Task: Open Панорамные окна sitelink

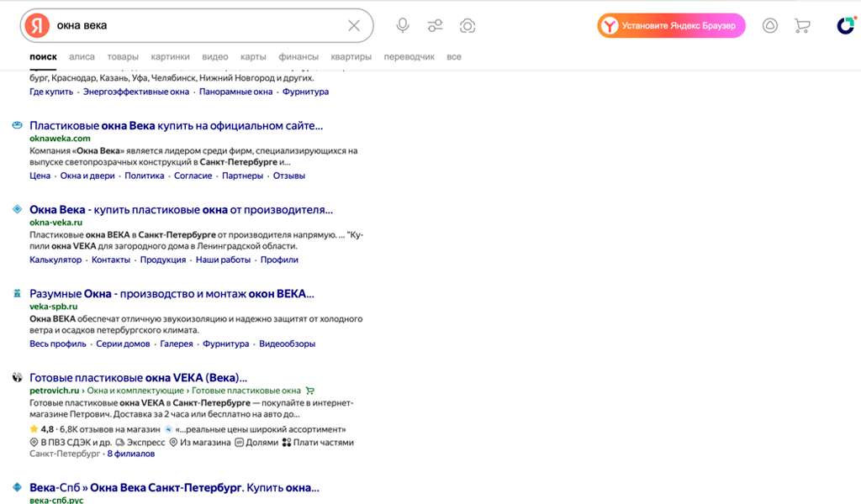Action: tap(235, 92)
